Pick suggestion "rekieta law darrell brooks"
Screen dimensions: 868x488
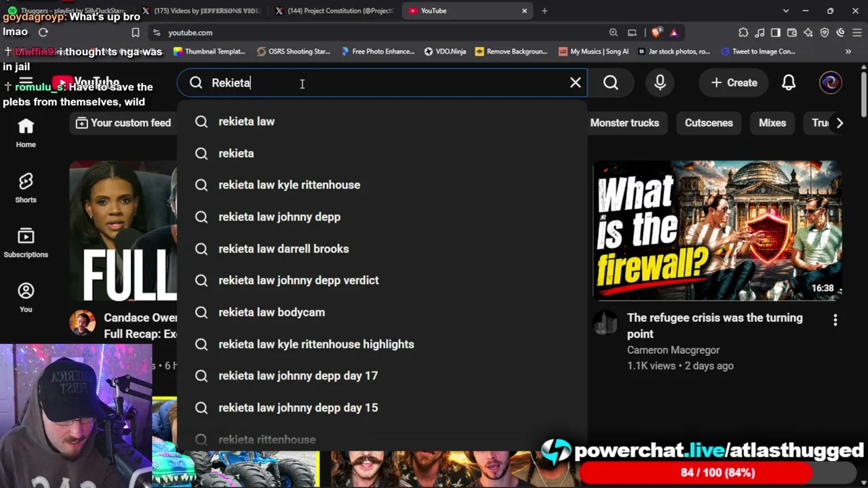point(382,249)
